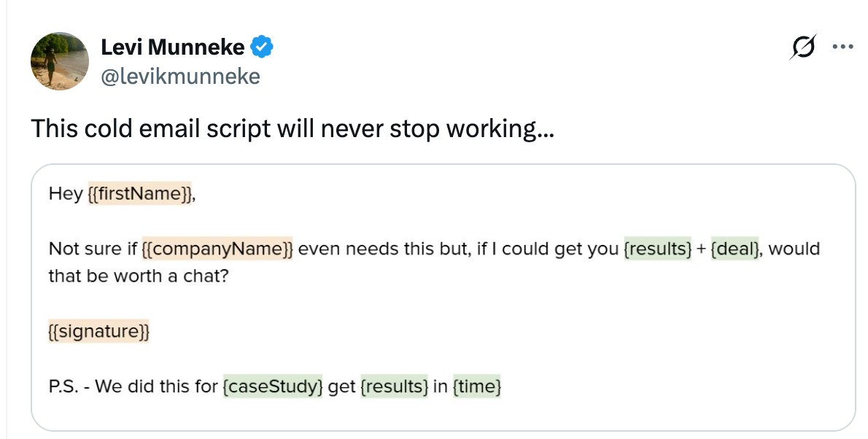Select the {{companyName}} placeholder tag
868x439 pixels.
[x=217, y=249]
